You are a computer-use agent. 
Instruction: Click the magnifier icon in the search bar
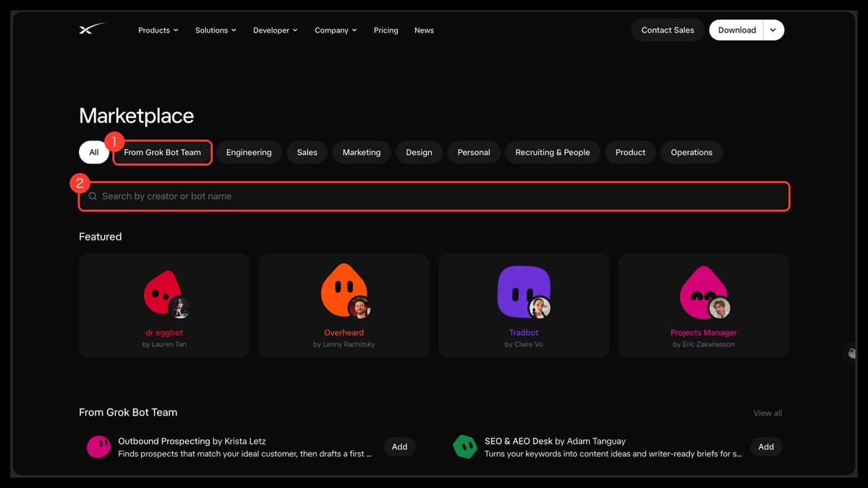pyautogui.click(x=93, y=196)
